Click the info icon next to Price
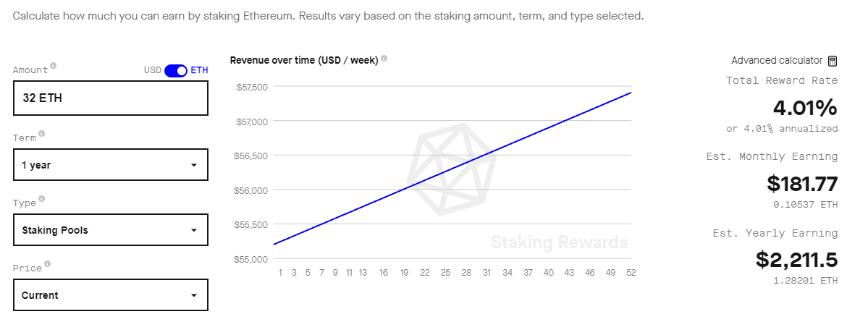The width and height of the screenshot is (868, 322). [47, 264]
